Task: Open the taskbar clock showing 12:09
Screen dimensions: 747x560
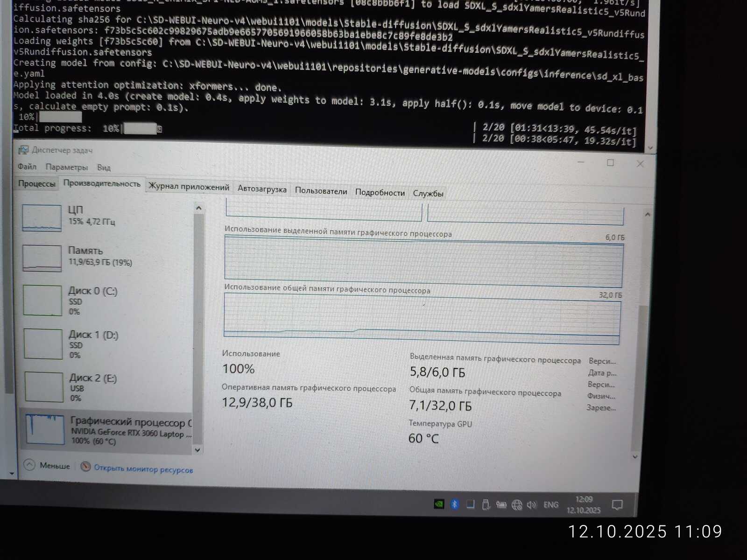Action: click(584, 505)
